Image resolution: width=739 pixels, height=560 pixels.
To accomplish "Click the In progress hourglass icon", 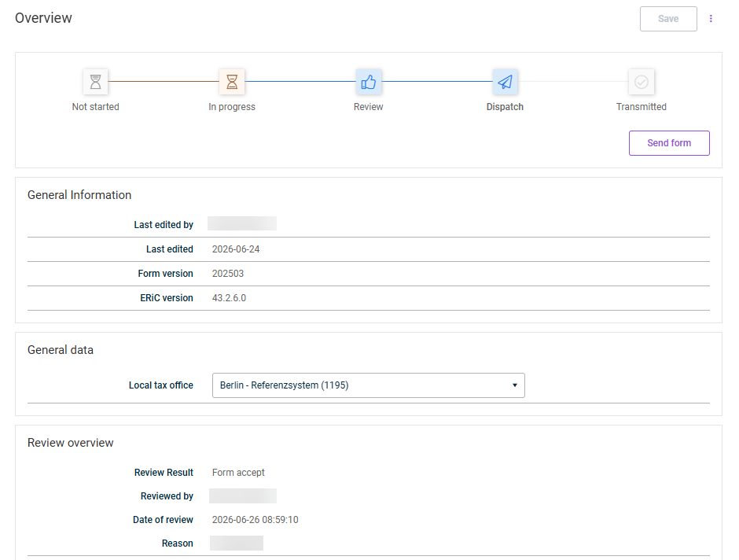I will [232, 82].
